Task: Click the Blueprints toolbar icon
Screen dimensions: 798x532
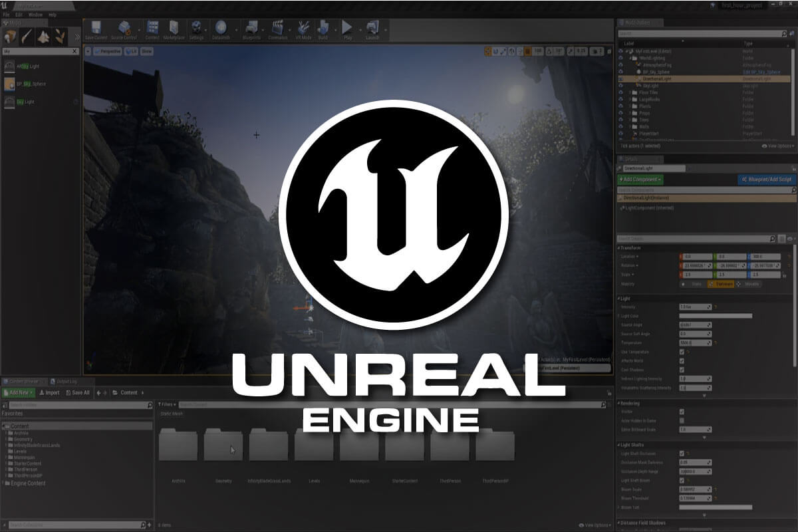Action: 252,29
